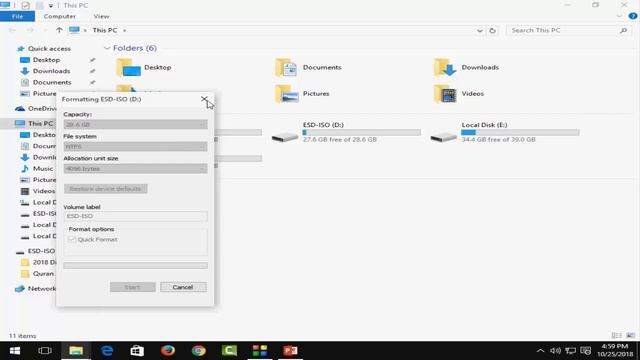
Task: Select the Local Disk (E:) drive icon
Action: [x=444, y=137]
